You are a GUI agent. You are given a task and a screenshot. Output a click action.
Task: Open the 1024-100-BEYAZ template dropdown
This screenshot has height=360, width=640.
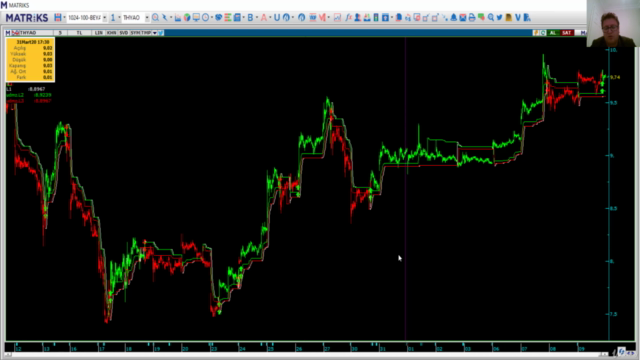pyautogui.click(x=104, y=18)
